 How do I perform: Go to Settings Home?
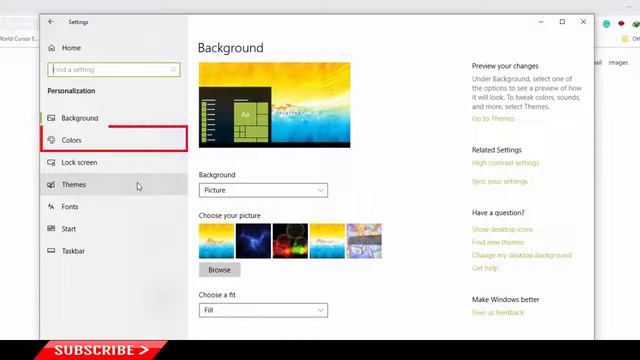point(114,48)
